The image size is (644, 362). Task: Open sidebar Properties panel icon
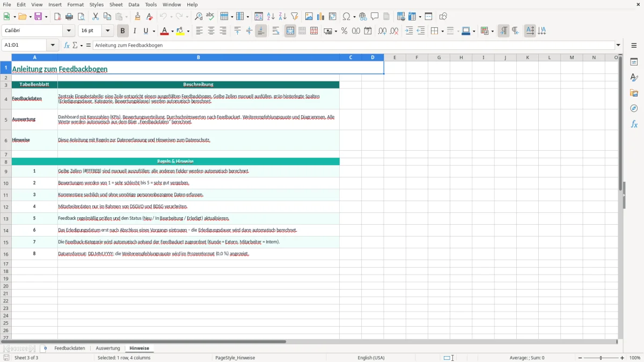coord(634,62)
